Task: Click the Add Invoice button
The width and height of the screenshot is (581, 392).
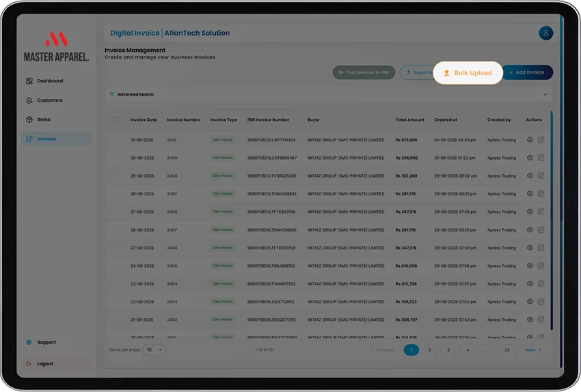Action: (527, 72)
